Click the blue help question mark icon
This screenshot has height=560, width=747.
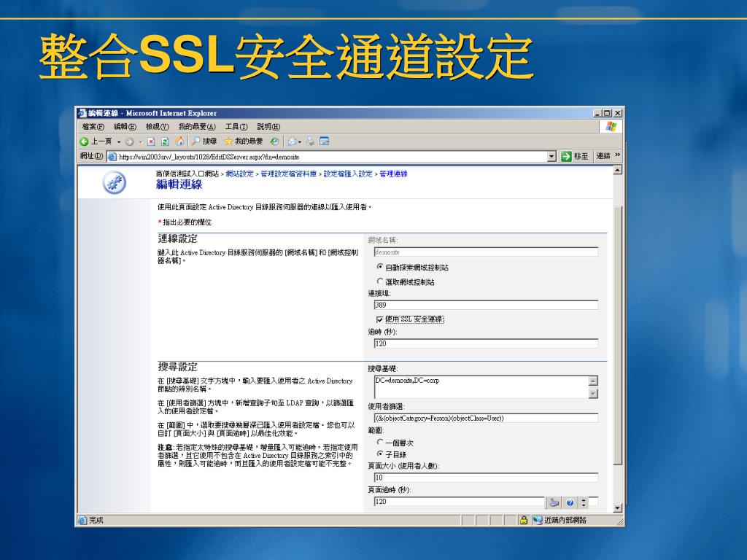[x=570, y=502]
